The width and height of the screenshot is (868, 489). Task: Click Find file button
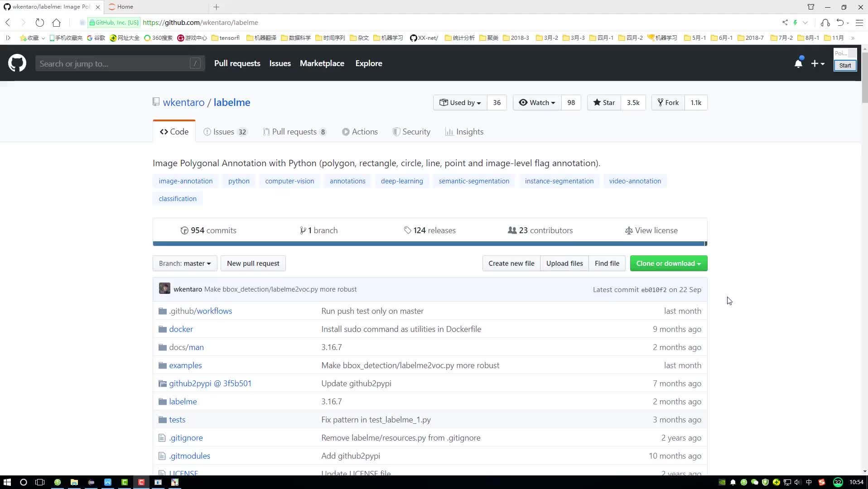607,264
